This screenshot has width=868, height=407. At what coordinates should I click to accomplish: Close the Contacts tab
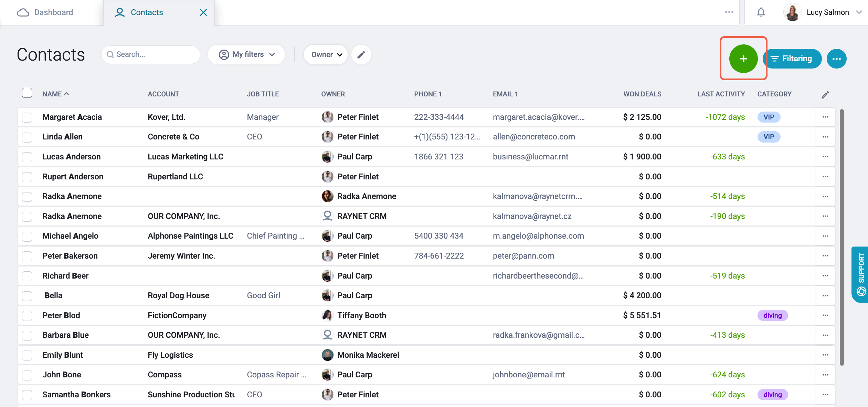(203, 12)
